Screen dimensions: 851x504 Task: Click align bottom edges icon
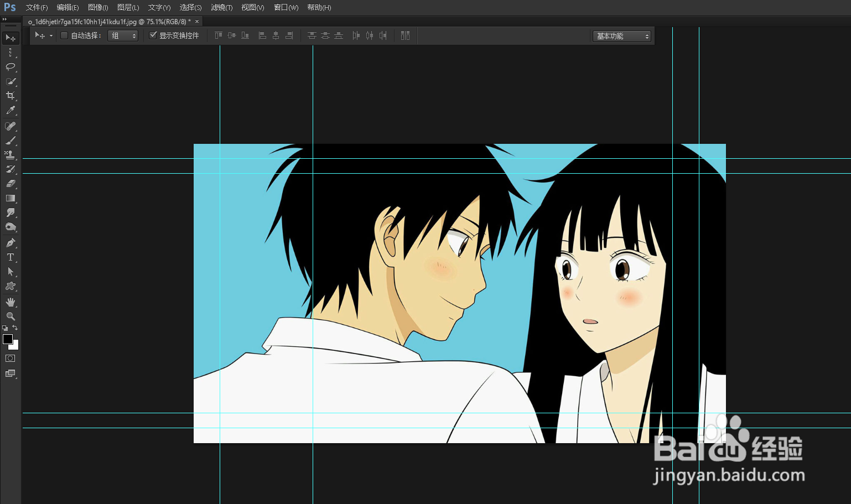(x=245, y=35)
